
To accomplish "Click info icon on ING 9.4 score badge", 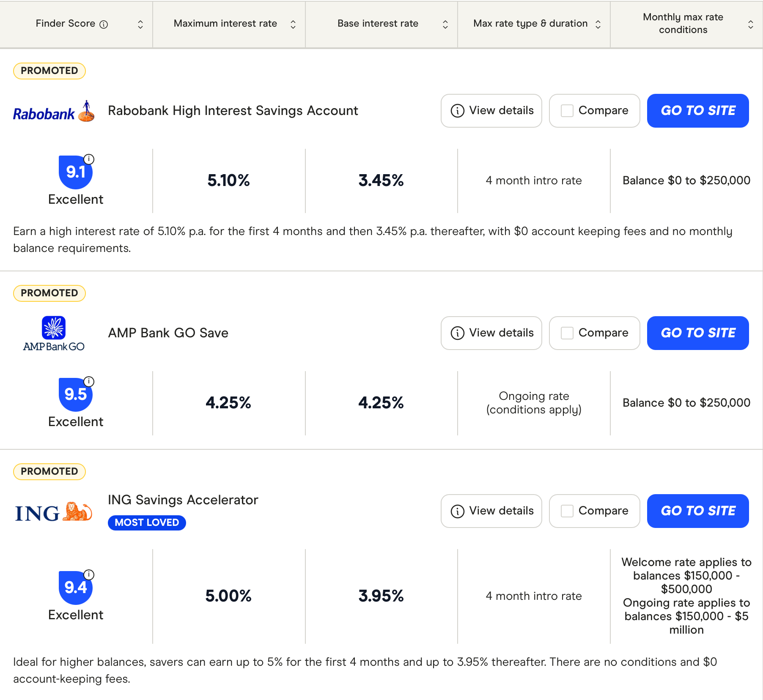I will click(x=89, y=575).
